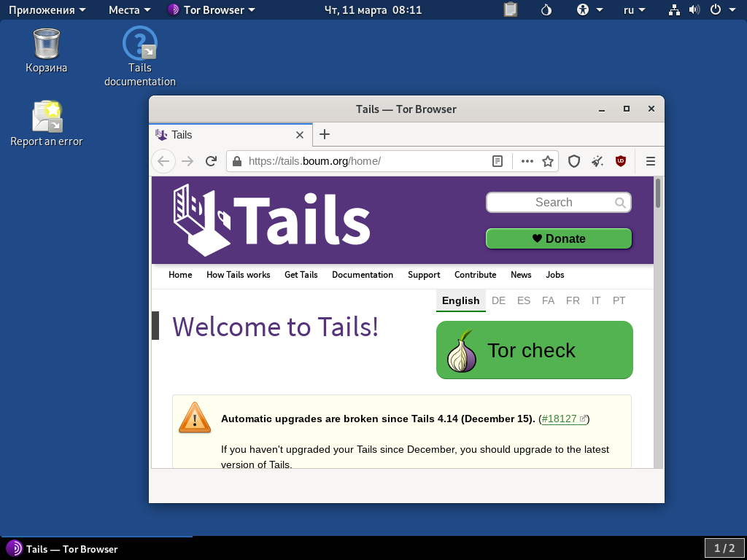This screenshot has height=560, width=747.
Task: Open the ru keyboard layout dropdown
Action: (x=634, y=9)
